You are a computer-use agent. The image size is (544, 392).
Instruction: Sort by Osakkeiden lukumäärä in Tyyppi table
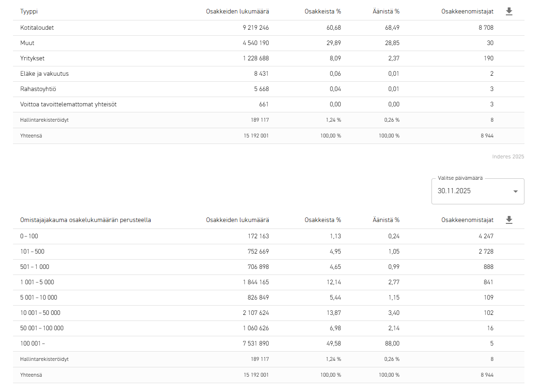[x=237, y=12]
